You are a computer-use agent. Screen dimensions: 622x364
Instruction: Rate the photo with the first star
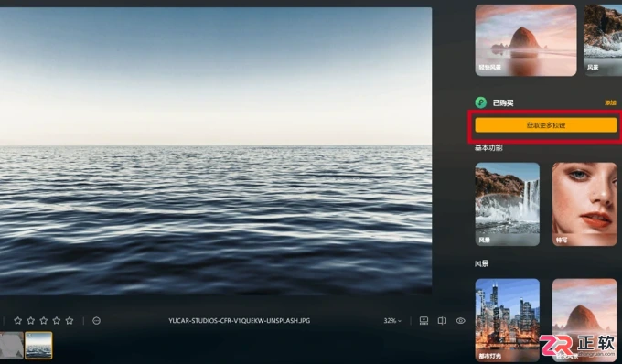pos(18,320)
